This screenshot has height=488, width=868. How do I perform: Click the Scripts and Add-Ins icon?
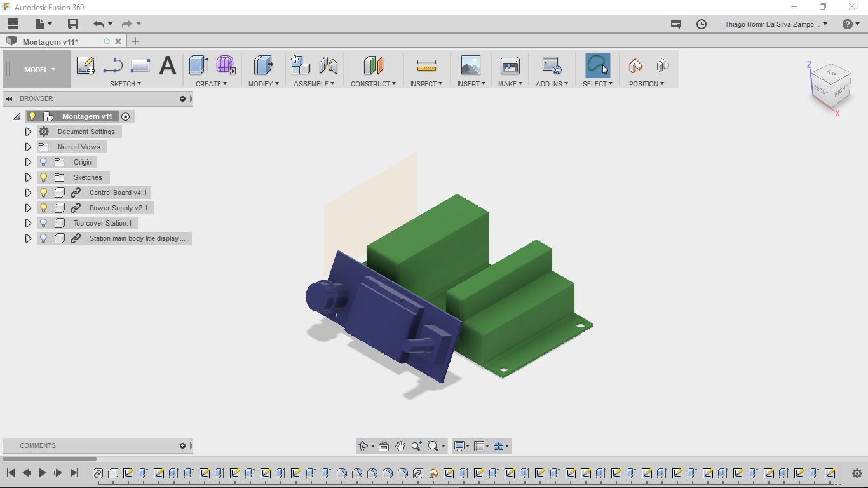coord(552,65)
